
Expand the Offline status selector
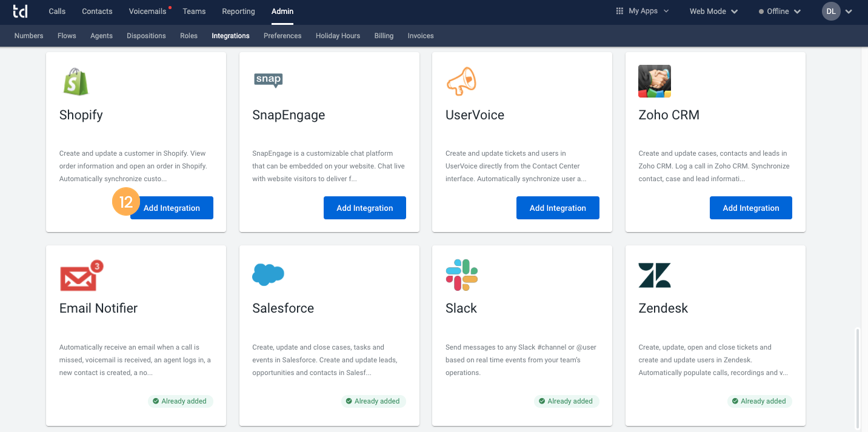coord(779,11)
